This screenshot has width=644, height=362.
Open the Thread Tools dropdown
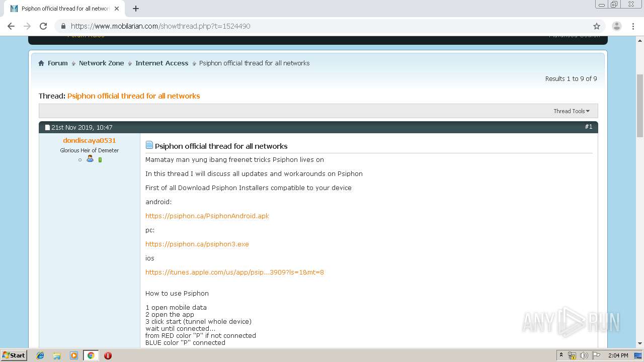point(572,111)
